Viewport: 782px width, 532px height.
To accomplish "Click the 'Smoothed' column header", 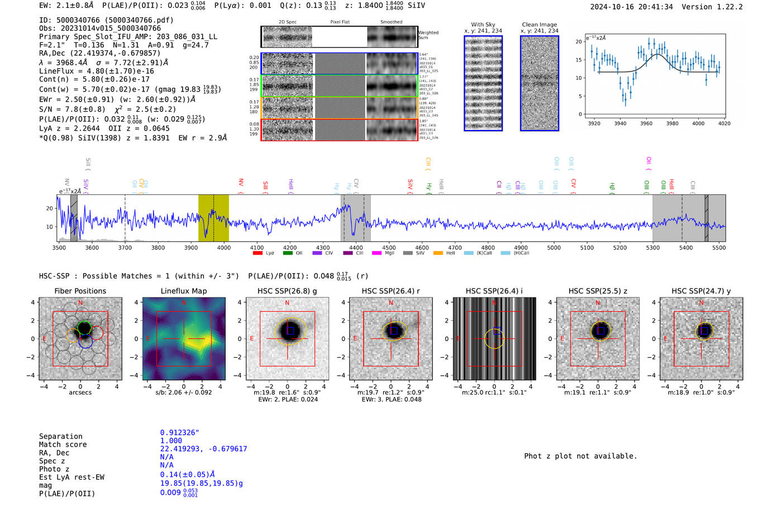I will click(392, 22).
